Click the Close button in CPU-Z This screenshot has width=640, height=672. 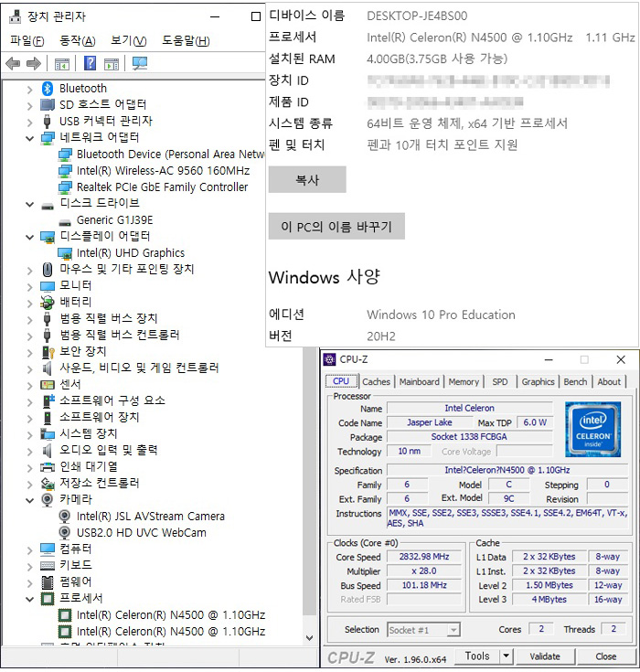point(605,656)
